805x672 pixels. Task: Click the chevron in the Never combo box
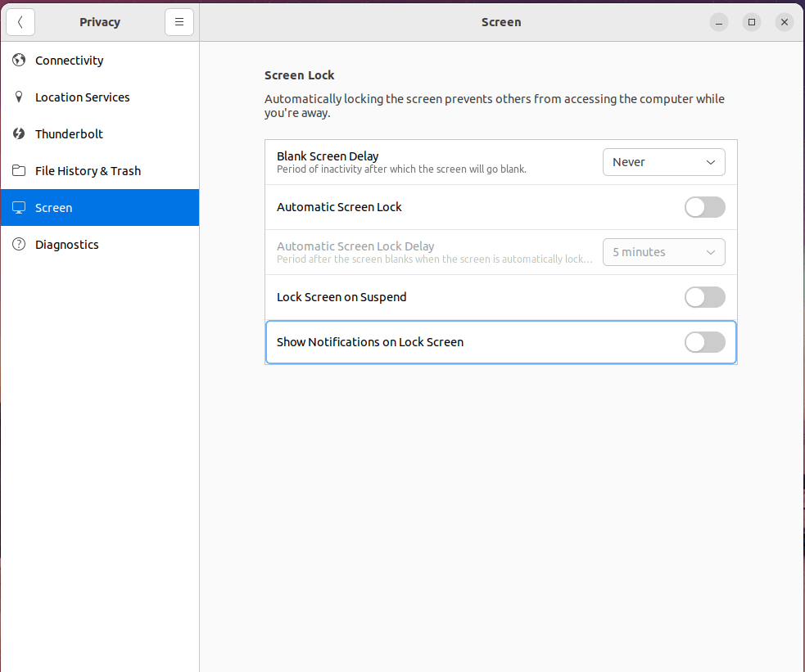pos(710,162)
